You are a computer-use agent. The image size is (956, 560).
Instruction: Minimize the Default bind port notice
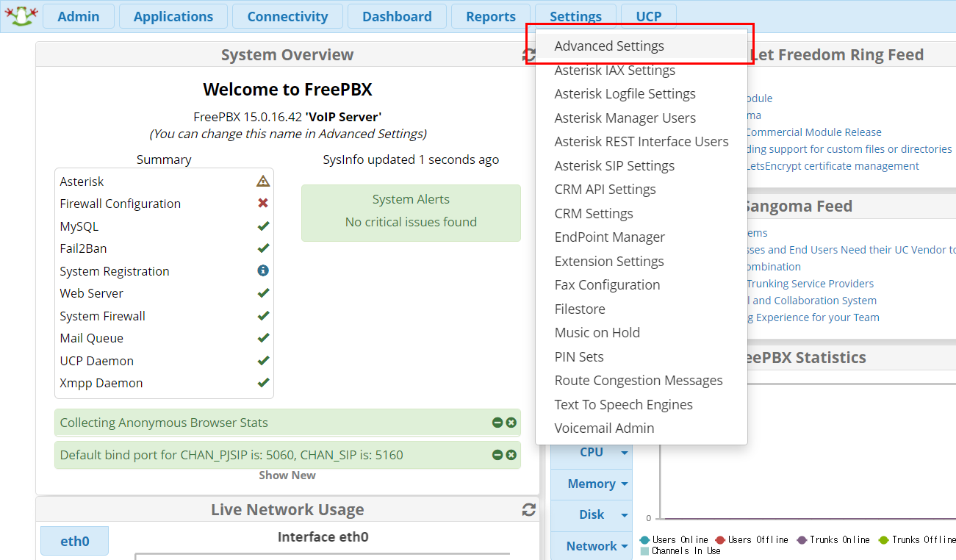497,455
